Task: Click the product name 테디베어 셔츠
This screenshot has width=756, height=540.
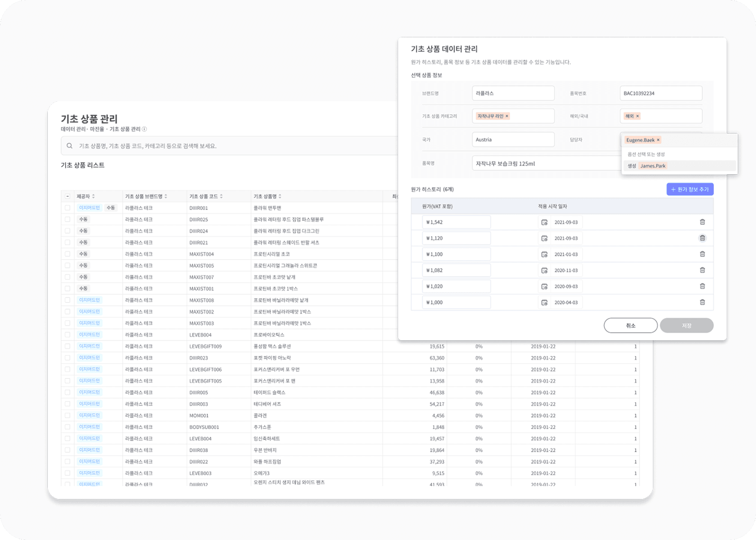Action: [267, 404]
